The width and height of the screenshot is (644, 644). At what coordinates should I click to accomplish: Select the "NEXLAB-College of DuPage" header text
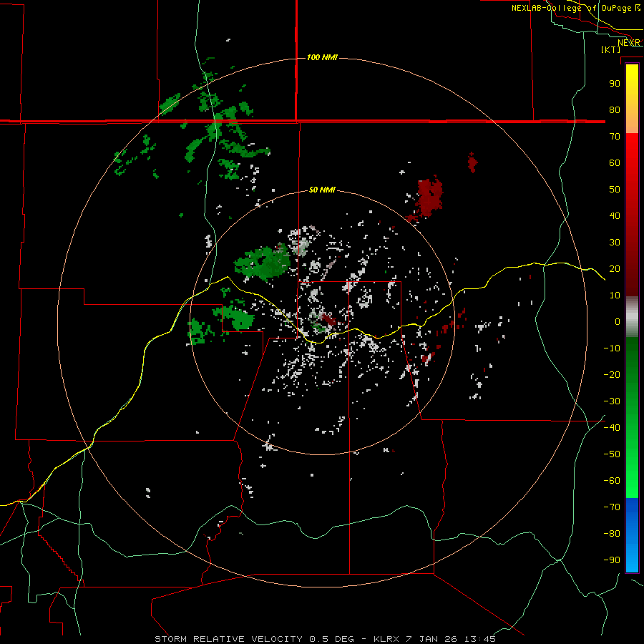click(x=571, y=8)
